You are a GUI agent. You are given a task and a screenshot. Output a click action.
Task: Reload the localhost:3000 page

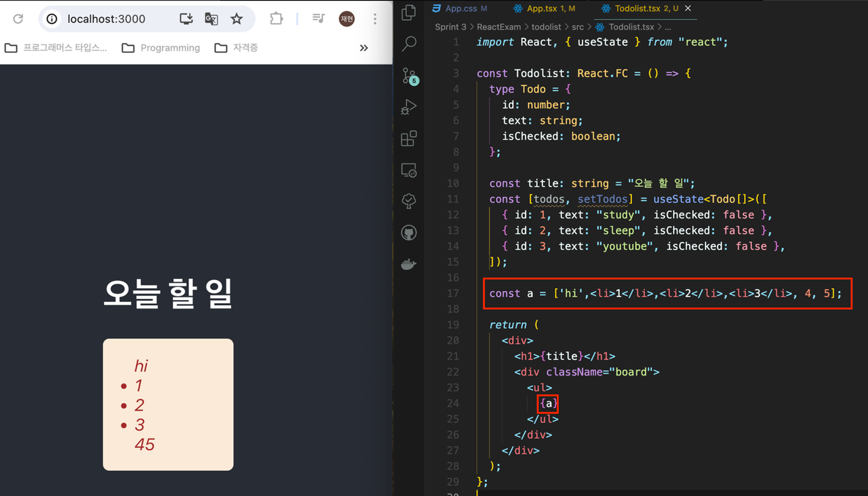(x=18, y=19)
